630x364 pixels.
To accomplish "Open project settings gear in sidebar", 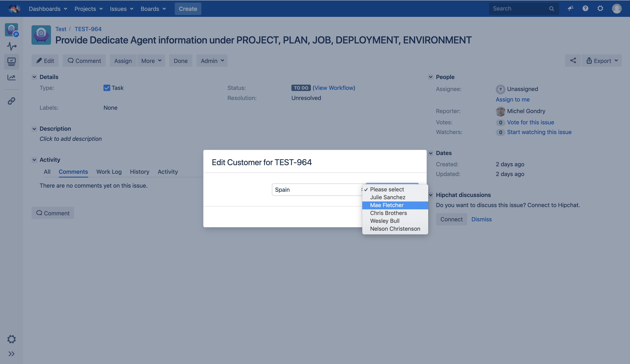I will [11, 339].
